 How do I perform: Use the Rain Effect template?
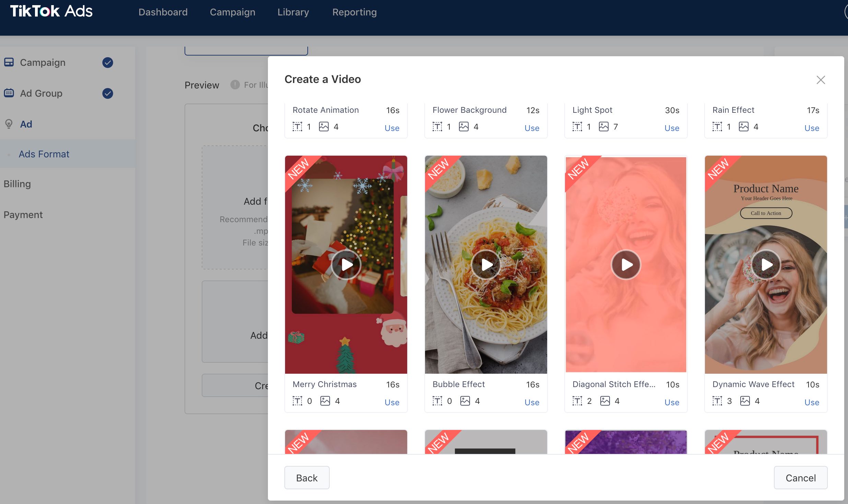coord(812,128)
